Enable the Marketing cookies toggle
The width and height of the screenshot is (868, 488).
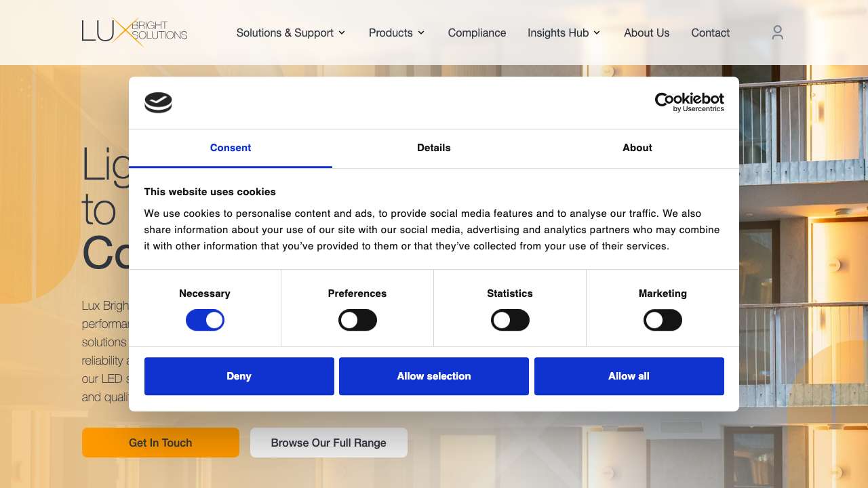(663, 320)
